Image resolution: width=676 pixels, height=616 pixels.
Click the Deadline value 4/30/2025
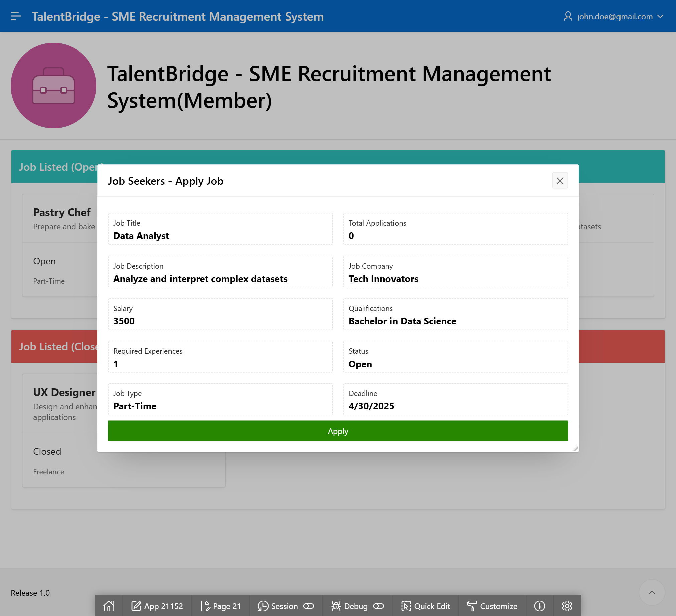(x=371, y=406)
